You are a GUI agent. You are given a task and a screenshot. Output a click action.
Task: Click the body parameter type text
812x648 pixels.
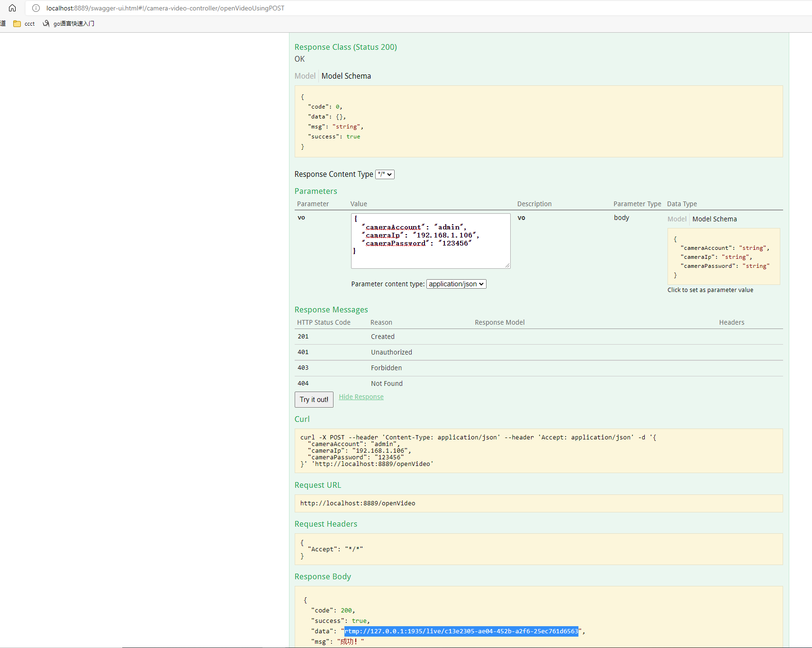(x=621, y=218)
